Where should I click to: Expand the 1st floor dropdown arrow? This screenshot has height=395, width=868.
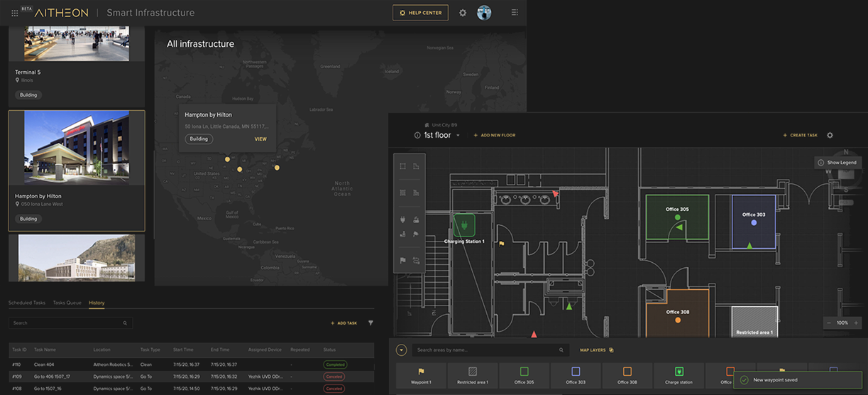coord(458,136)
